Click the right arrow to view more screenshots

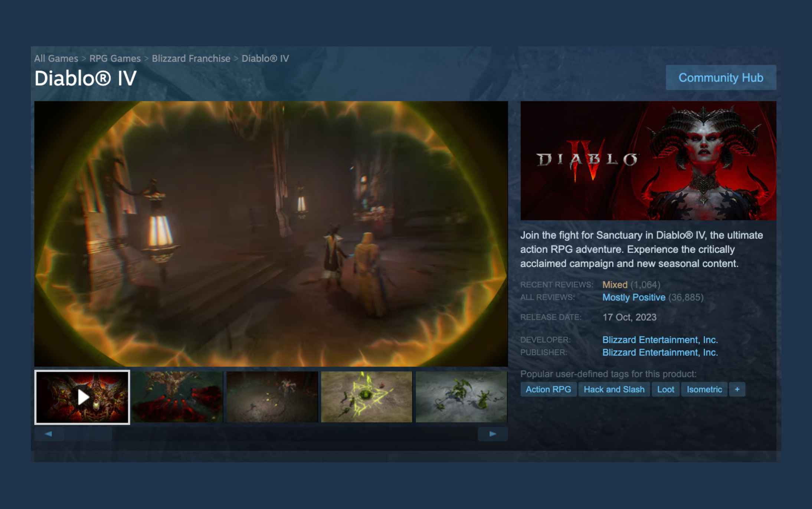pyautogui.click(x=493, y=434)
